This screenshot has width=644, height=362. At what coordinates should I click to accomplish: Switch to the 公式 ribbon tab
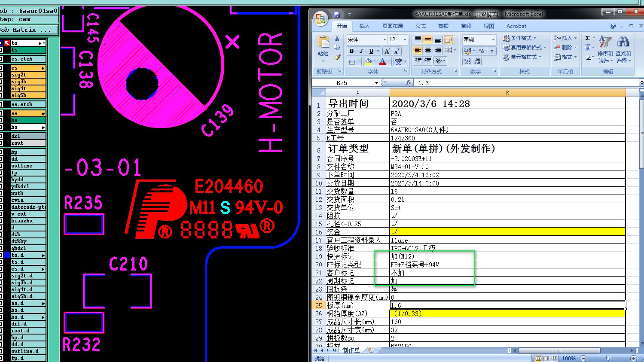(x=421, y=26)
